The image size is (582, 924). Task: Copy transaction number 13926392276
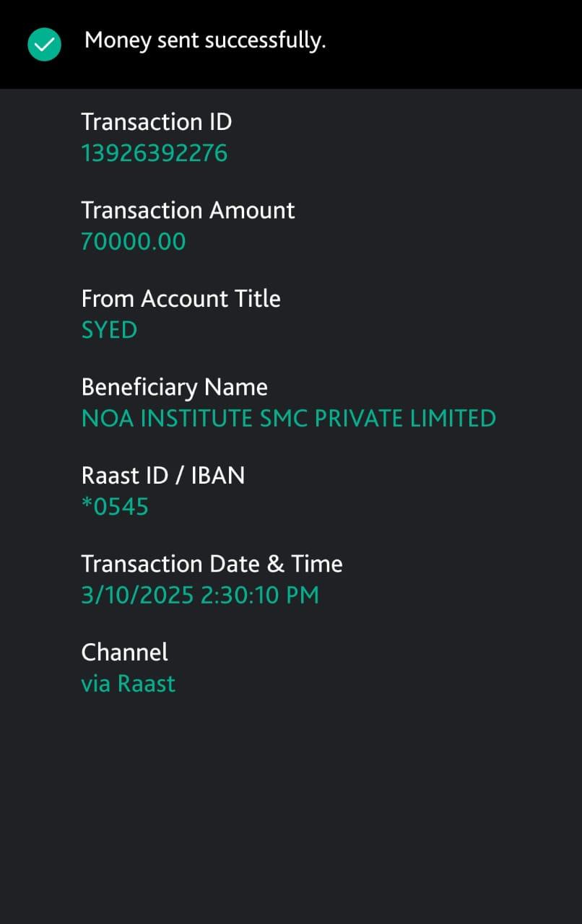point(154,153)
